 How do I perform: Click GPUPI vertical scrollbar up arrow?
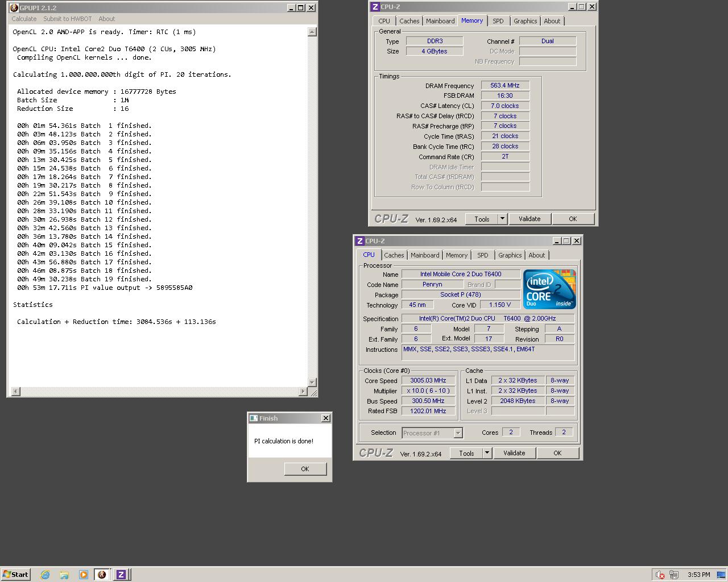(312, 32)
